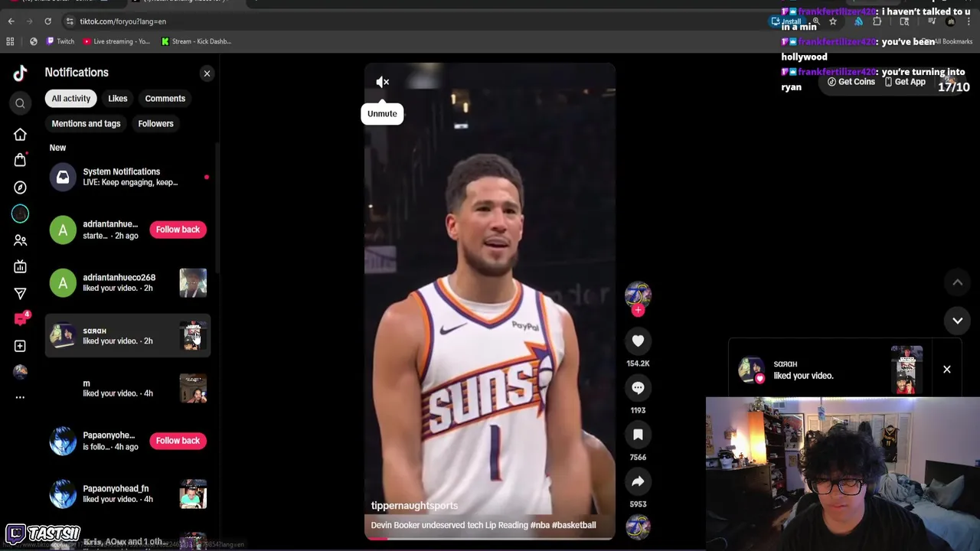Viewport: 980px width, 551px height.
Task: Click the 'New' section heading text
Action: (57, 148)
